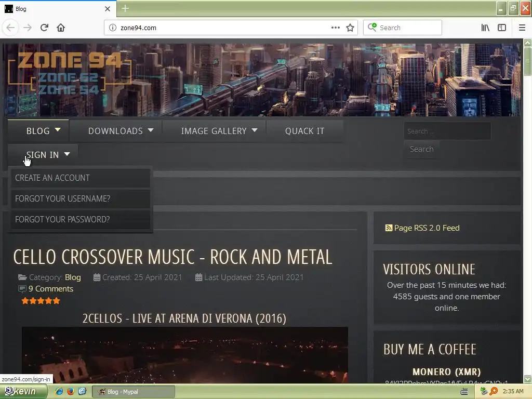Choose FORGOT YOUR PASSWORD? menu entry
Viewport: 532px width, 399px height.
coord(81,219)
